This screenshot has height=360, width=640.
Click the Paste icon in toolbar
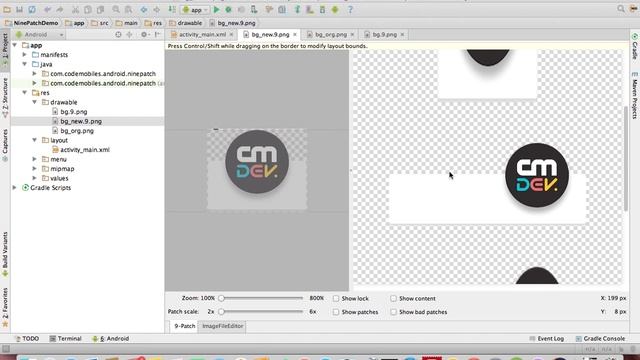pos(100,9)
